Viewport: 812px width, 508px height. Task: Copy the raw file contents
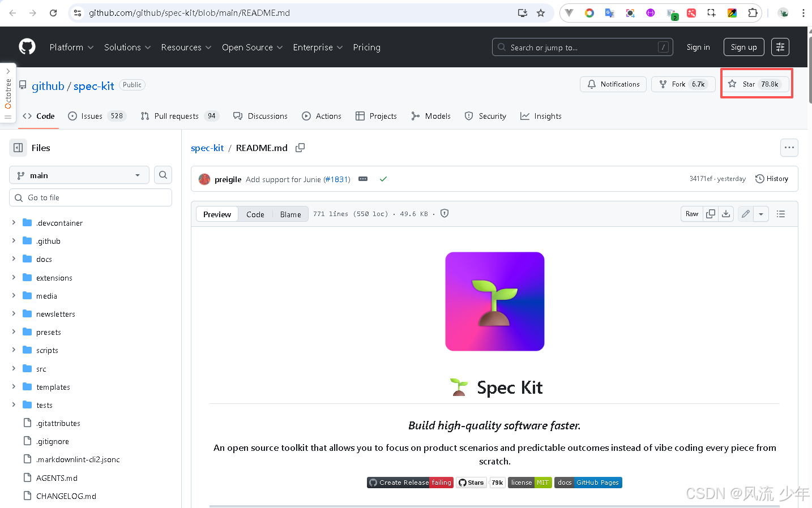(710, 214)
